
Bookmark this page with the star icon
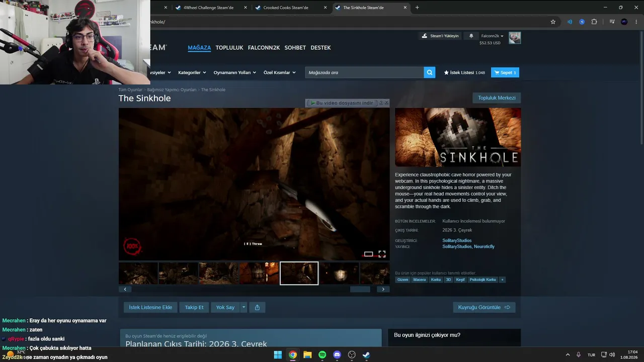[x=553, y=22]
